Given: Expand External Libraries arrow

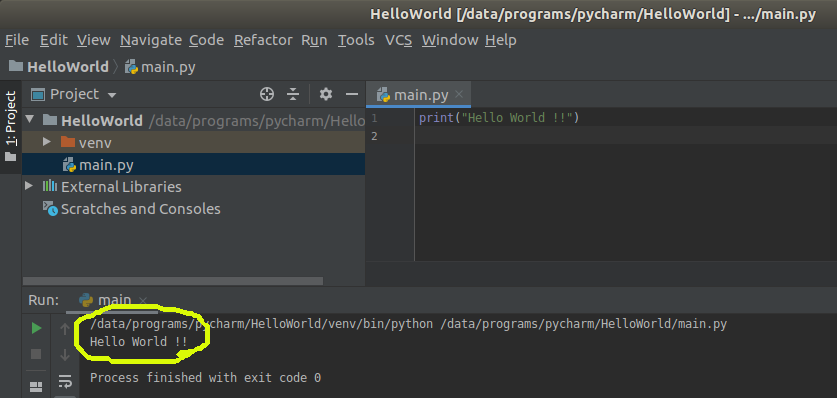Looking at the screenshot, I should (x=29, y=186).
